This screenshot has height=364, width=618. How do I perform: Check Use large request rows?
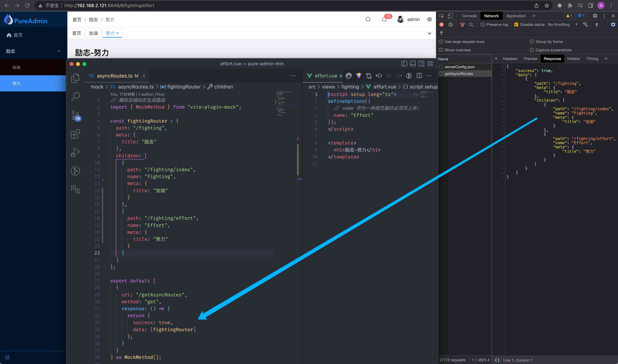point(441,42)
